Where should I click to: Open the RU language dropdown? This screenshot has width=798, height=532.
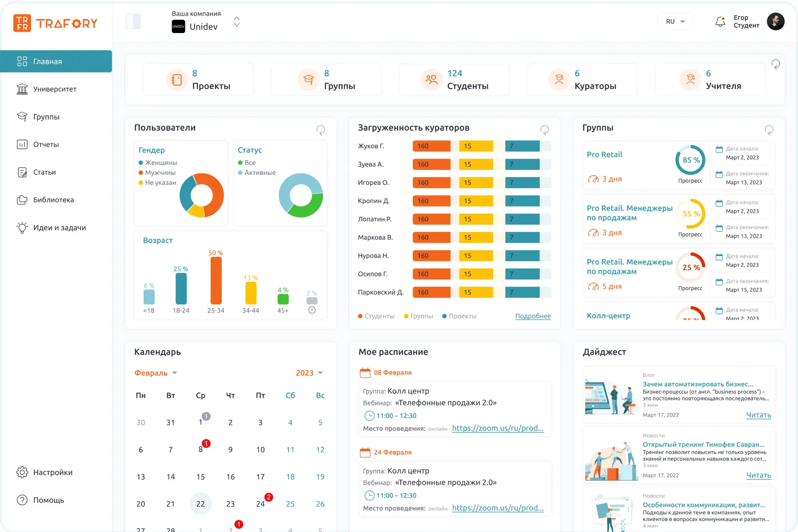[x=675, y=21]
